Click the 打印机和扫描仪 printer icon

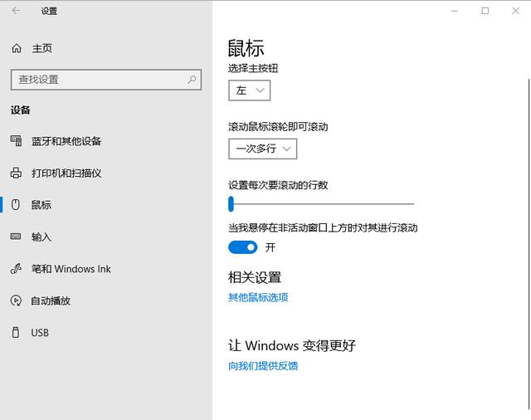(16, 173)
